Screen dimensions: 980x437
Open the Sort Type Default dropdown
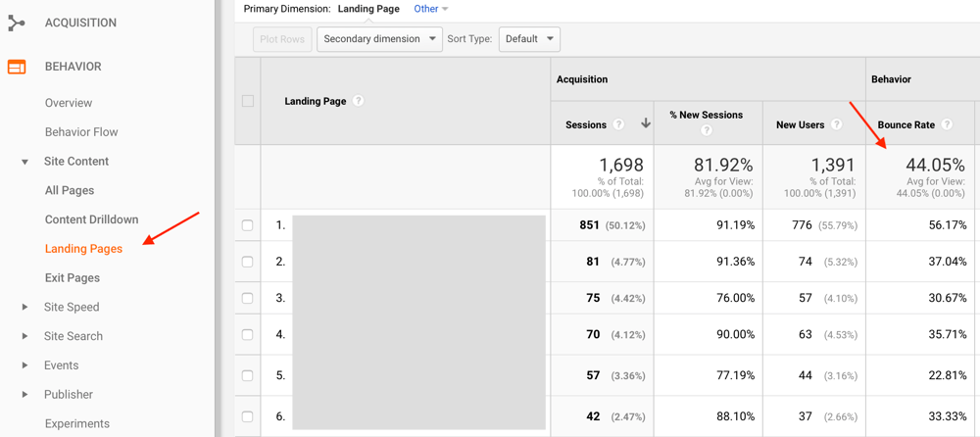pyautogui.click(x=529, y=39)
